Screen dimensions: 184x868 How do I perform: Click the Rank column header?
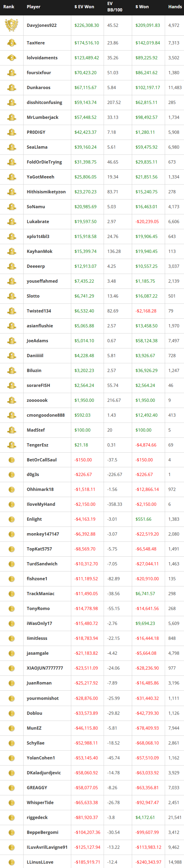coord(9,7)
